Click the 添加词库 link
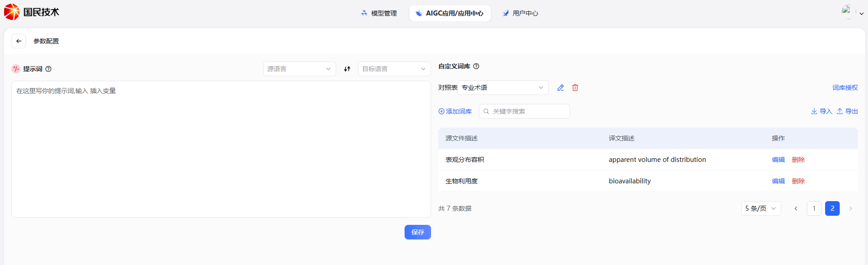 455,111
